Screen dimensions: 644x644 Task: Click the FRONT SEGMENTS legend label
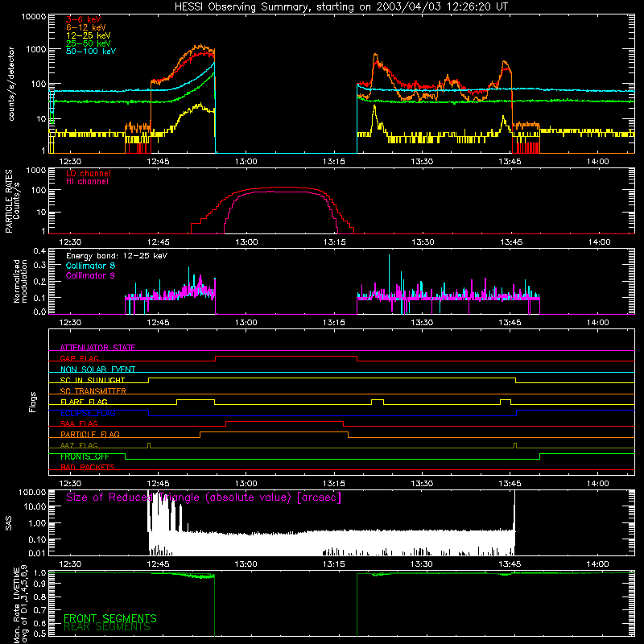coord(110,618)
